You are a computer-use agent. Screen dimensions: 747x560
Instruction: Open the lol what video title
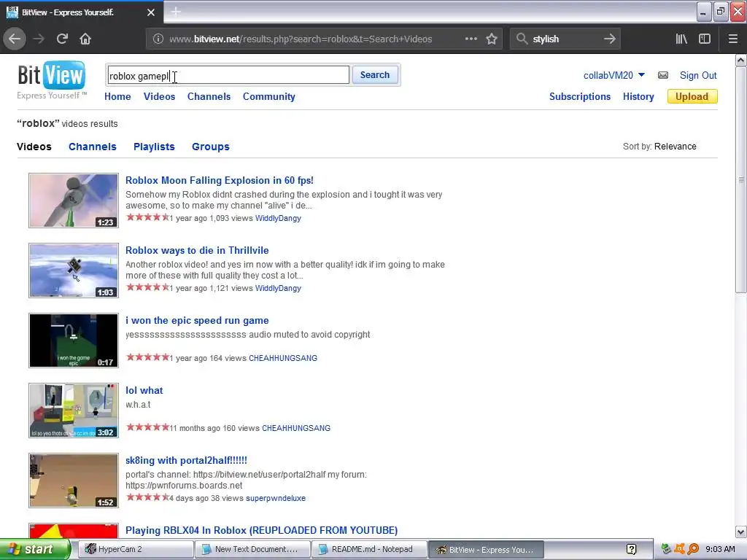[x=144, y=391]
